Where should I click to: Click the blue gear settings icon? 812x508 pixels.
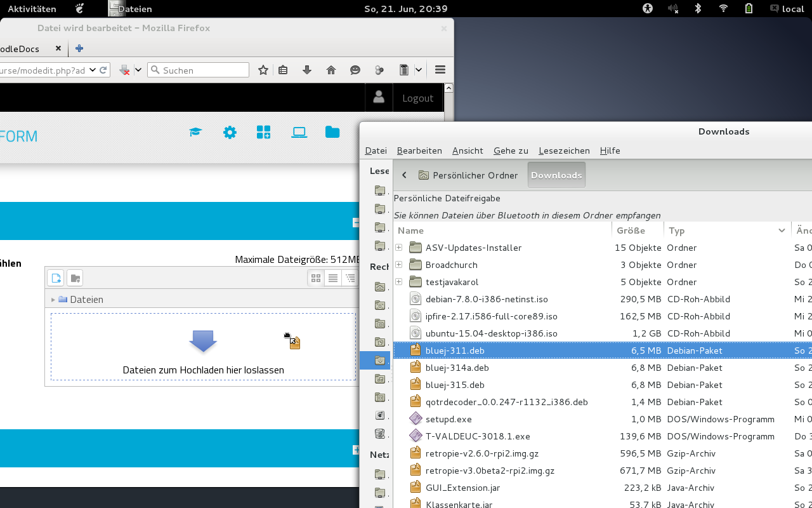[x=230, y=132]
